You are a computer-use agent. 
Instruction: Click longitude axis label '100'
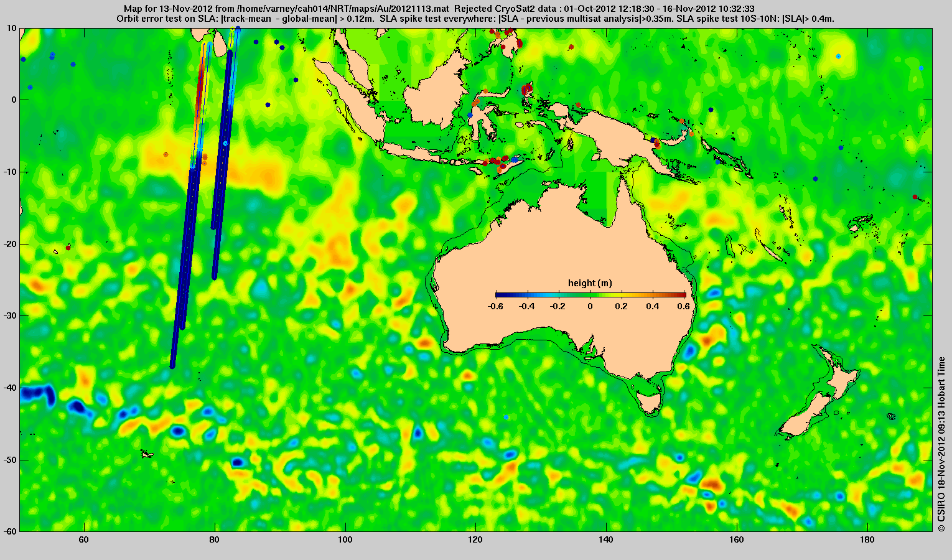coord(345,539)
